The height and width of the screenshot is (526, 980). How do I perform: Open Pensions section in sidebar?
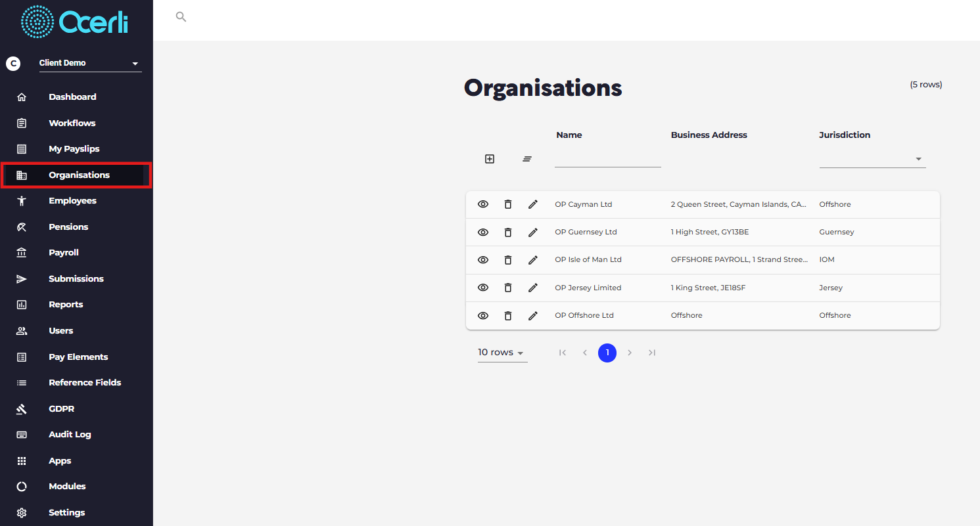coord(68,227)
